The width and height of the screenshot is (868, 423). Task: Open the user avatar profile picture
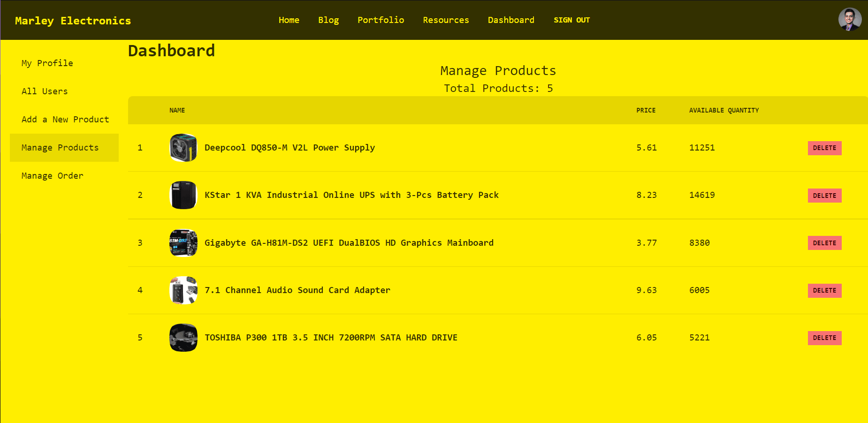850,20
